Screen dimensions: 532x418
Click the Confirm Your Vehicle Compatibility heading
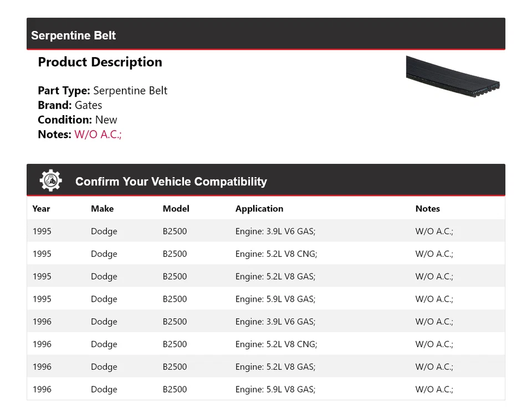click(x=171, y=182)
